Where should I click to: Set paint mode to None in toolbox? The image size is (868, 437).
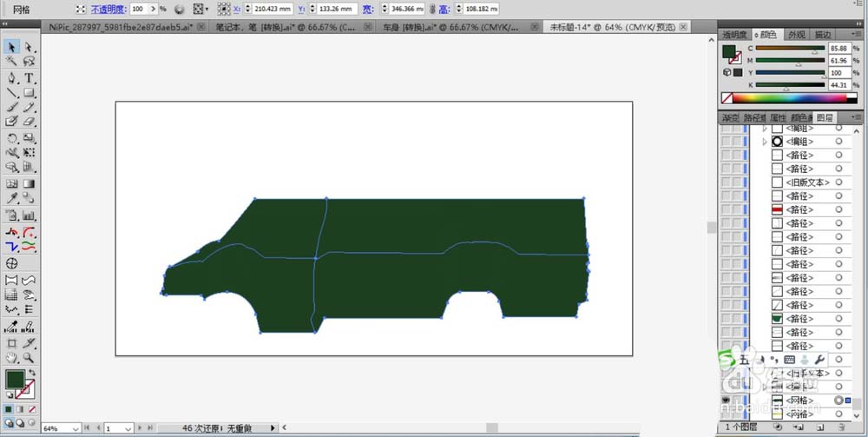(32, 409)
